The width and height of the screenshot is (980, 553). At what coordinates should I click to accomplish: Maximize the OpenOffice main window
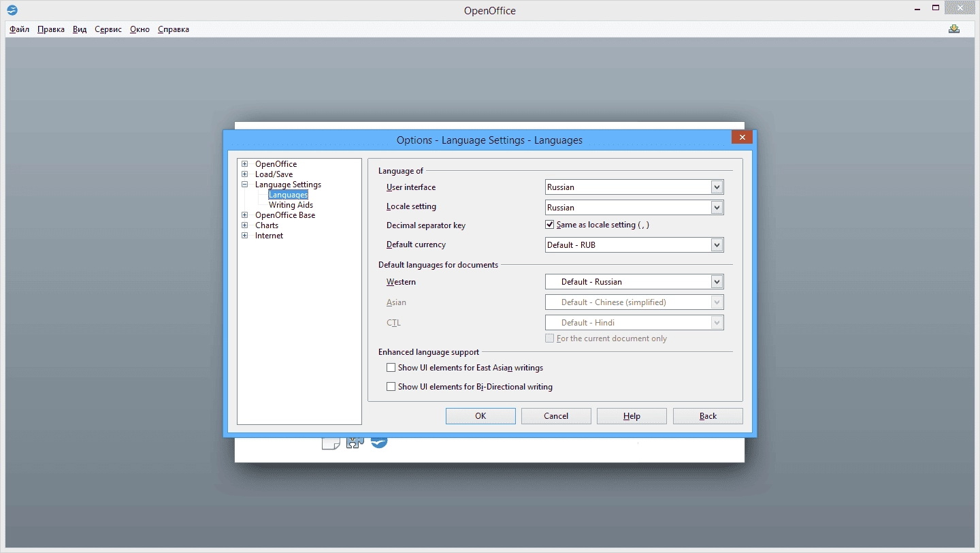click(936, 8)
